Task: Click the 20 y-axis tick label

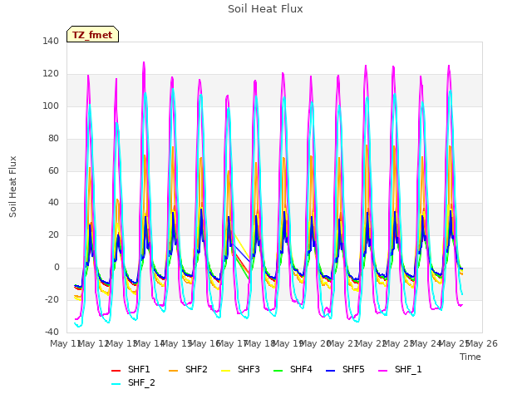Action: tap(53, 234)
